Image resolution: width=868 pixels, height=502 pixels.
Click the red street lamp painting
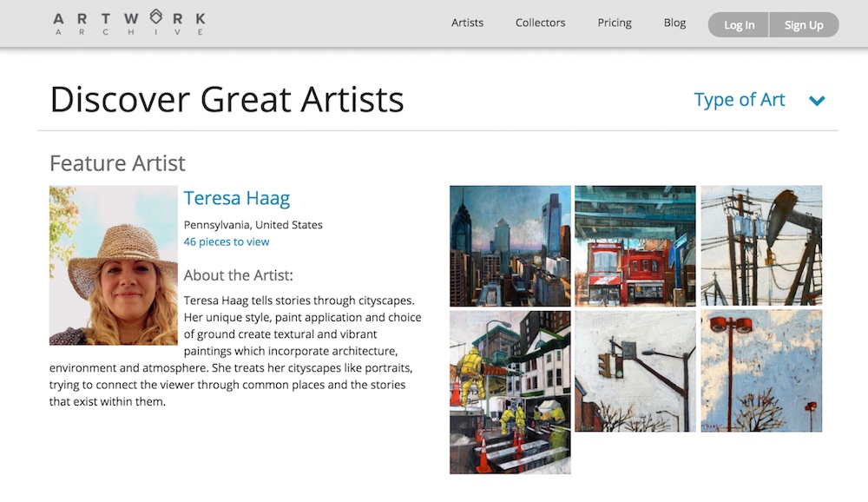761,371
